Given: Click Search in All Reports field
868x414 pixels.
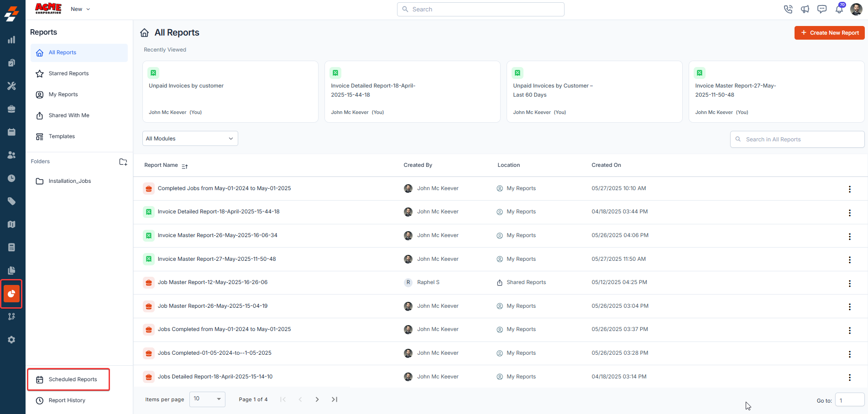Looking at the screenshot, I should coord(797,140).
